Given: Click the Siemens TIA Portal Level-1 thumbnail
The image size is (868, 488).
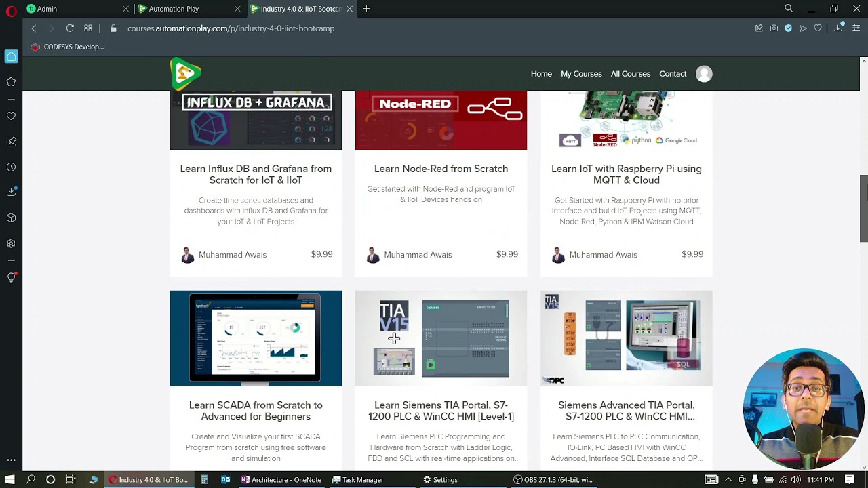Looking at the screenshot, I should pyautogui.click(x=441, y=338).
